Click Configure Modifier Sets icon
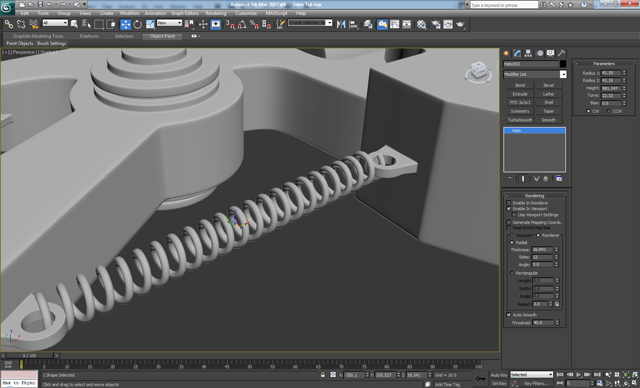The width and height of the screenshot is (640, 388). [559, 179]
